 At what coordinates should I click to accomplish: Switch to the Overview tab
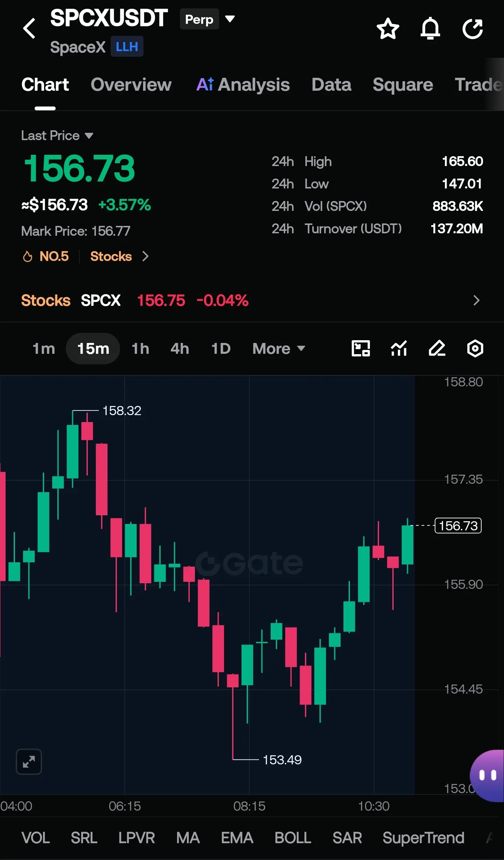coord(131,85)
